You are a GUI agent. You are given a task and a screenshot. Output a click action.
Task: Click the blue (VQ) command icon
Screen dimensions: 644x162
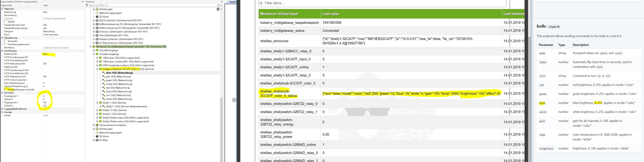(104, 73)
